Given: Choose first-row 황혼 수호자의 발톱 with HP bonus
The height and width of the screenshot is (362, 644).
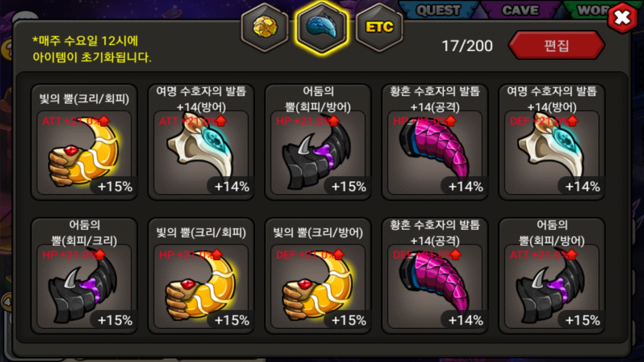Looking at the screenshot, I should click(x=435, y=142).
